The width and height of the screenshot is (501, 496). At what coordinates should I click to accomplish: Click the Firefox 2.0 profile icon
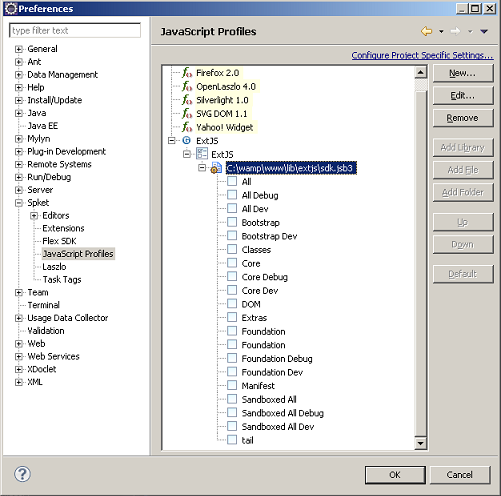tap(187, 73)
